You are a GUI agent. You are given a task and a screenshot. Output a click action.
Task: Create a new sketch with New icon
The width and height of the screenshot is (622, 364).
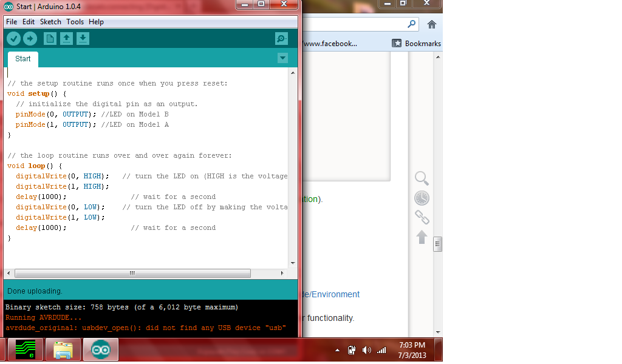pos(50,39)
